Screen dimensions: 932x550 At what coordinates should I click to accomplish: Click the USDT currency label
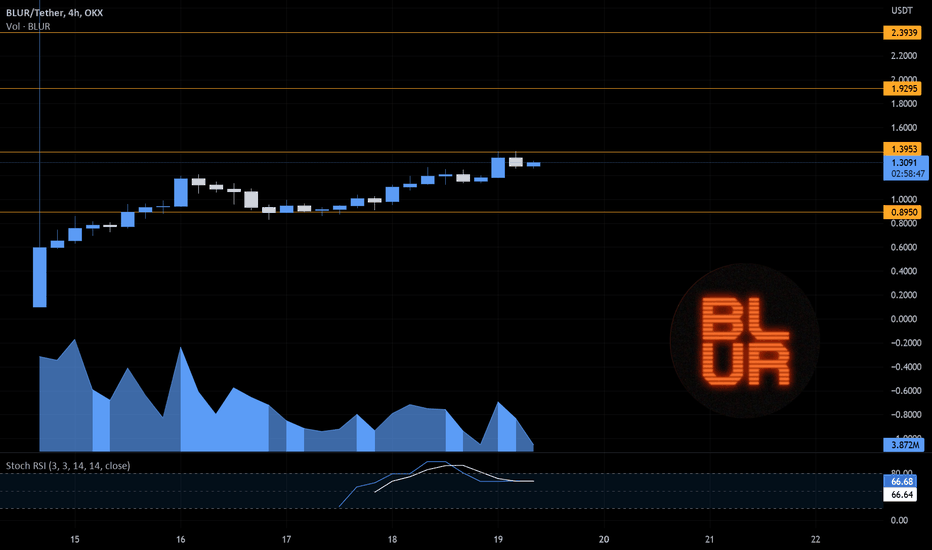pos(902,11)
